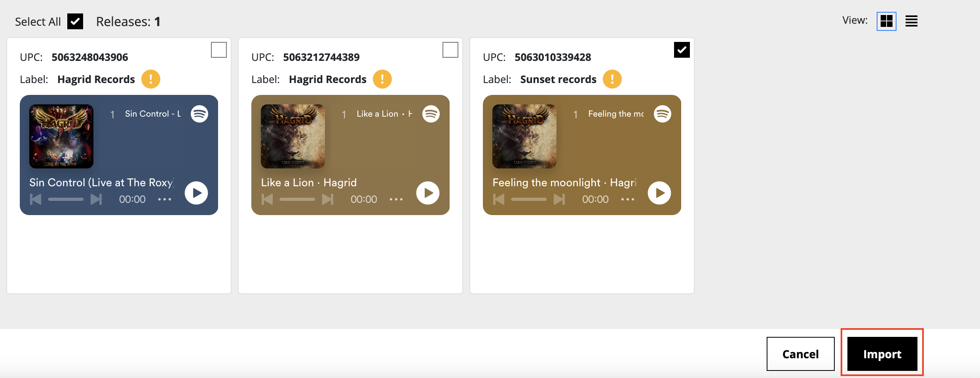Switch to list view layout
The image size is (980, 378).
[911, 21]
